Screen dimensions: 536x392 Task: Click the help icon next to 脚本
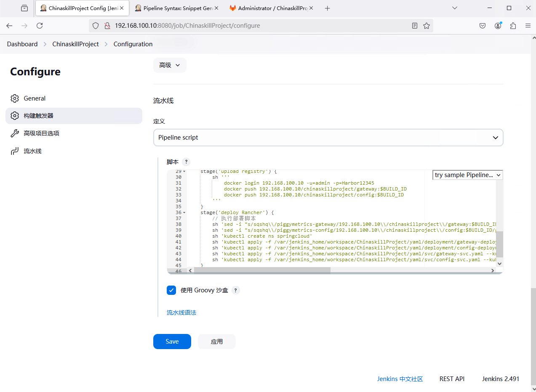[186, 162]
